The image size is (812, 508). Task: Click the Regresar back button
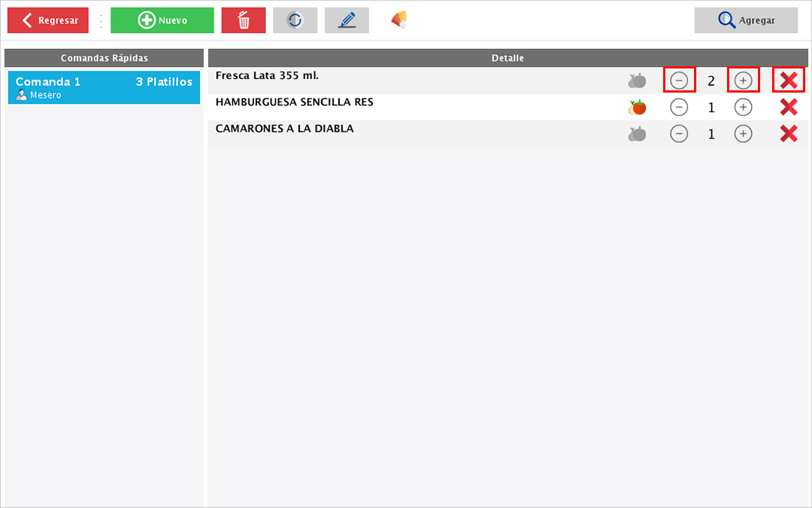tap(48, 21)
